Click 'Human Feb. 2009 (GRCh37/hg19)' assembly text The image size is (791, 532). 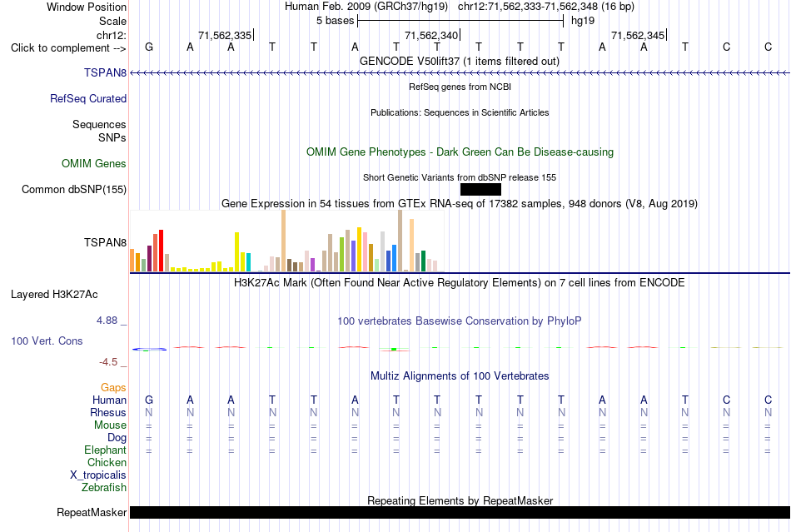[x=366, y=7]
